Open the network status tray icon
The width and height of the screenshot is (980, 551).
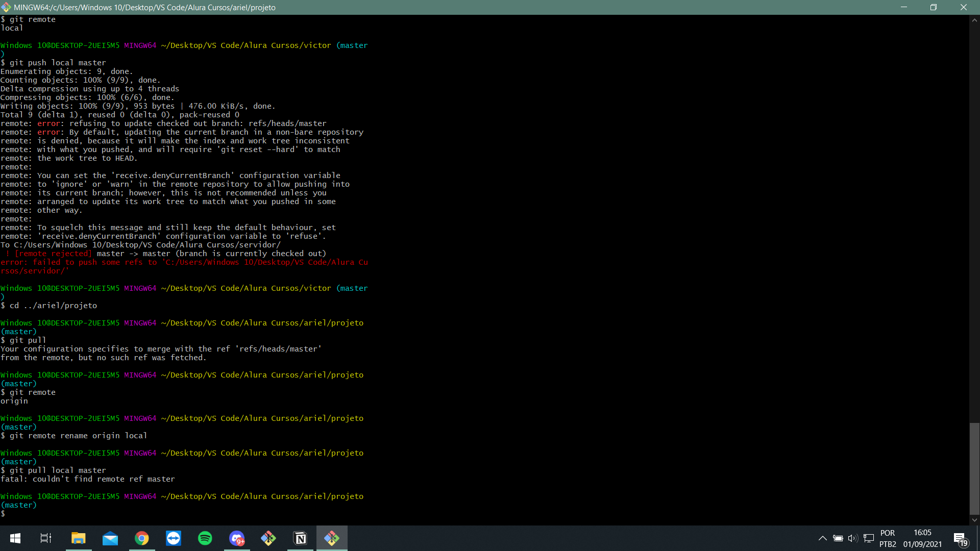(869, 538)
